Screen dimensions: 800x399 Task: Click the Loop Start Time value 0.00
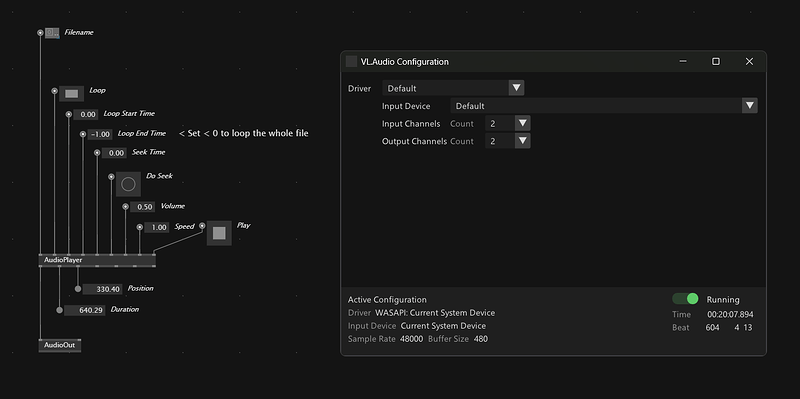(x=86, y=114)
